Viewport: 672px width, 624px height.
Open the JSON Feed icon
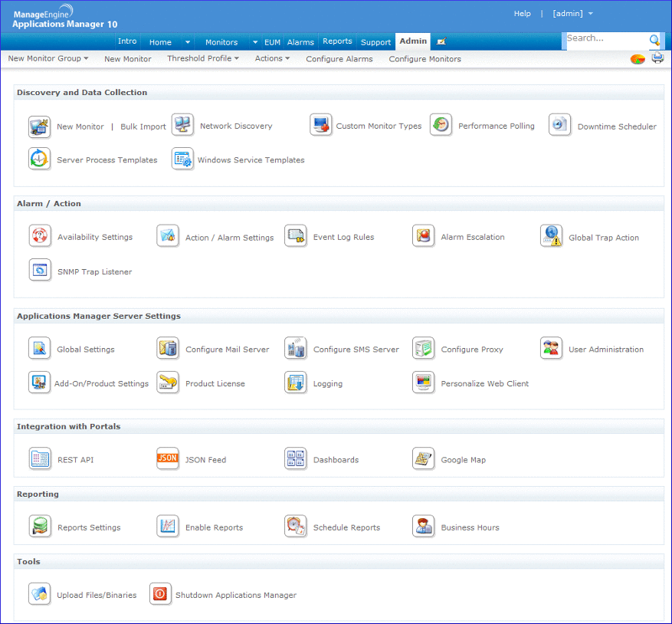[x=168, y=459]
